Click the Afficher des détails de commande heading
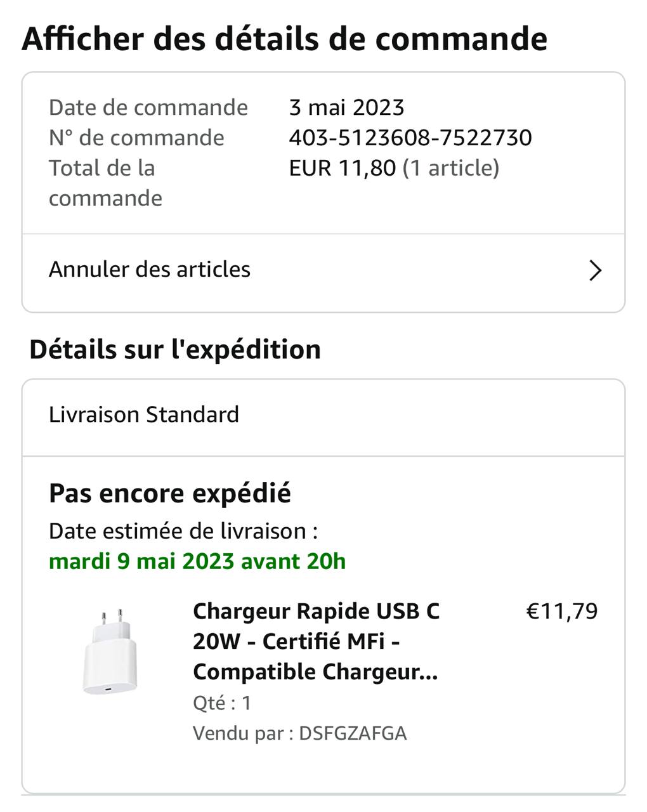The height and width of the screenshot is (812, 647). point(284,39)
